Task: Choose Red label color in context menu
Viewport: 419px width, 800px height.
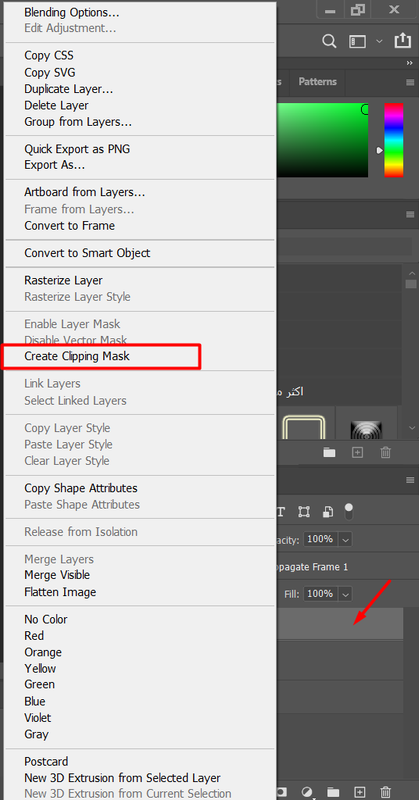Action: [x=34, y=636]
